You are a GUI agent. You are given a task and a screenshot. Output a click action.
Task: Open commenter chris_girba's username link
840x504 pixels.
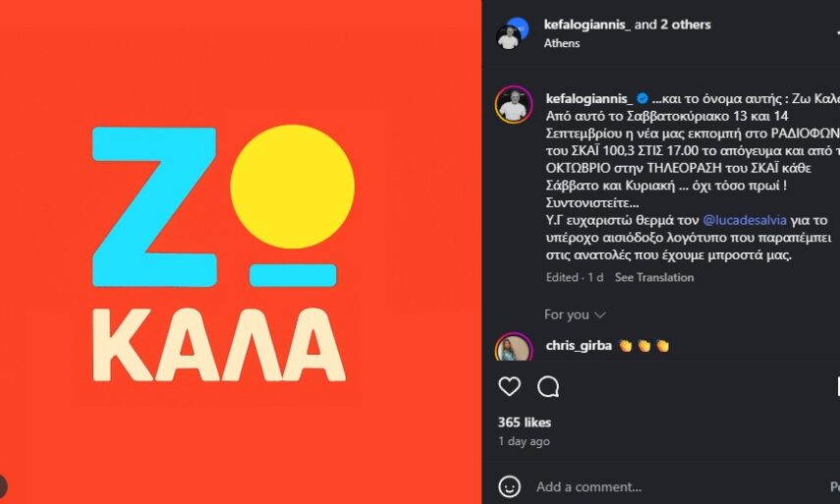(x=579, y=346)
